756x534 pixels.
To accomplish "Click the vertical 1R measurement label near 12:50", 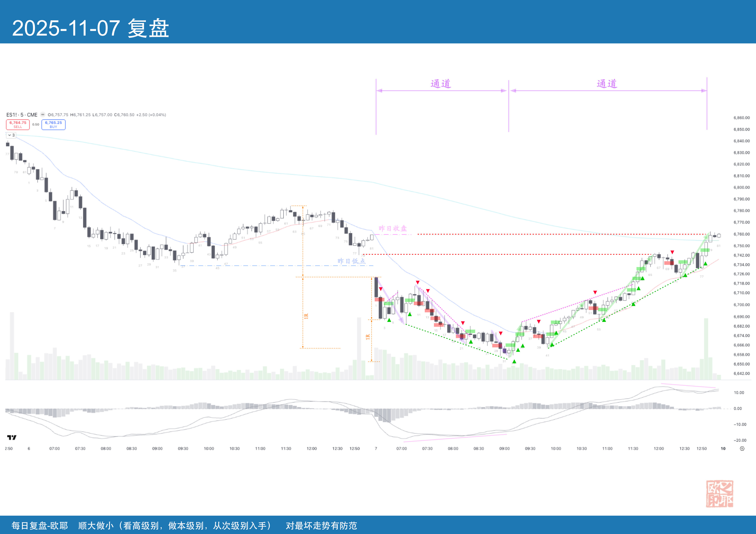I will point(368,337).
